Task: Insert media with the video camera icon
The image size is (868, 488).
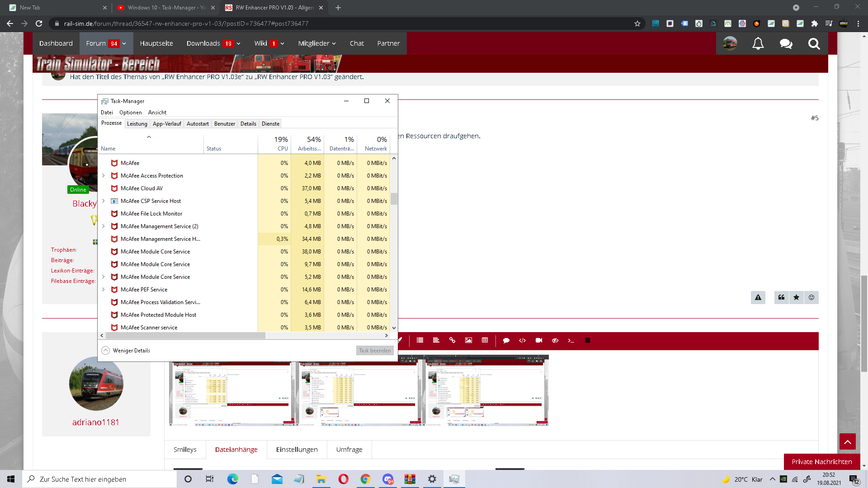Action: (538, 340)
